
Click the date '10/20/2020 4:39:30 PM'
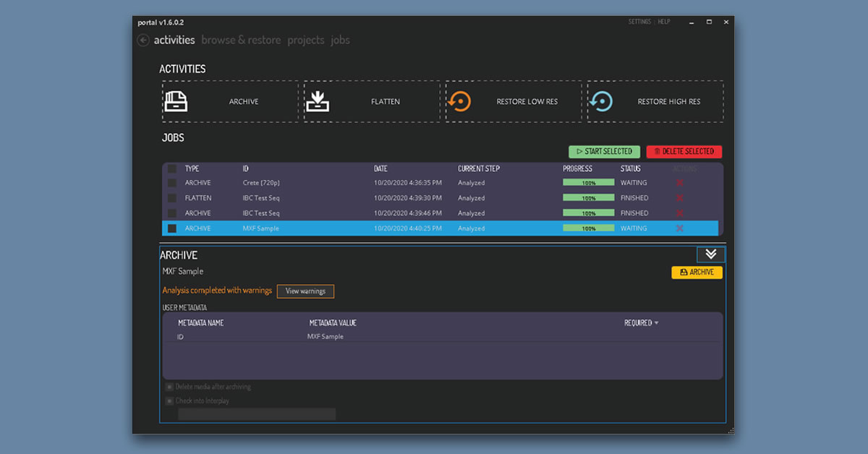tap(408, 198)
